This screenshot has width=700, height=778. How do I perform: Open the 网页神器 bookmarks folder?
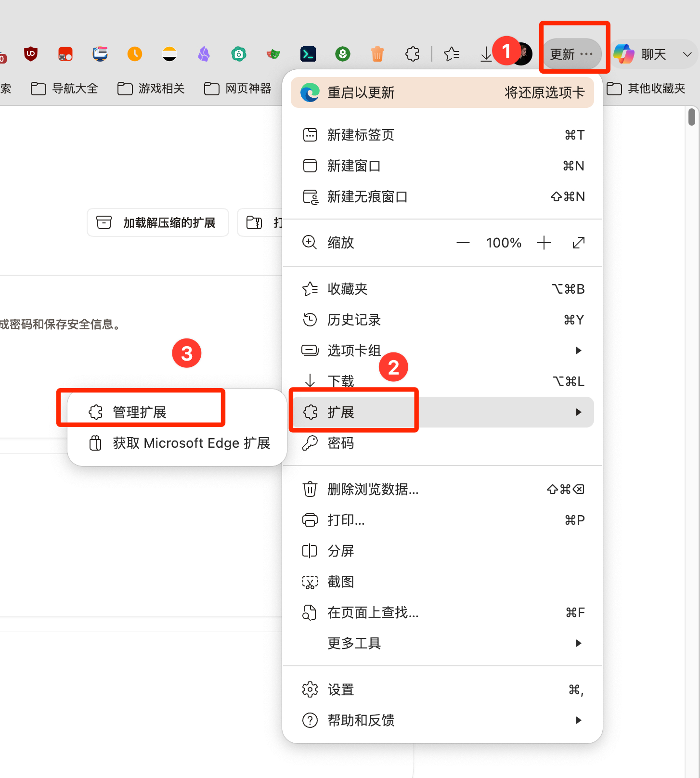[238, 89]
